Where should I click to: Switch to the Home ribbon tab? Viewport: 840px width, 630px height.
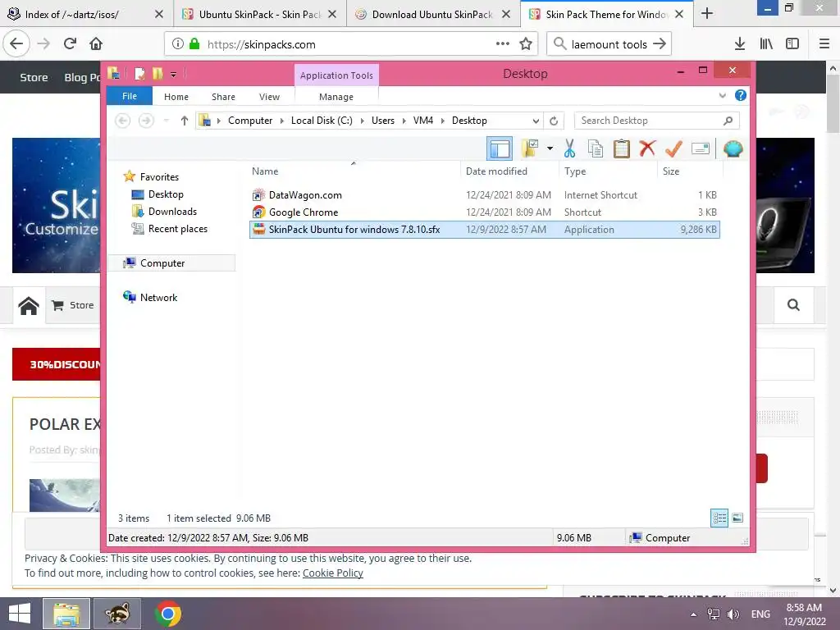tap(176, 97)
